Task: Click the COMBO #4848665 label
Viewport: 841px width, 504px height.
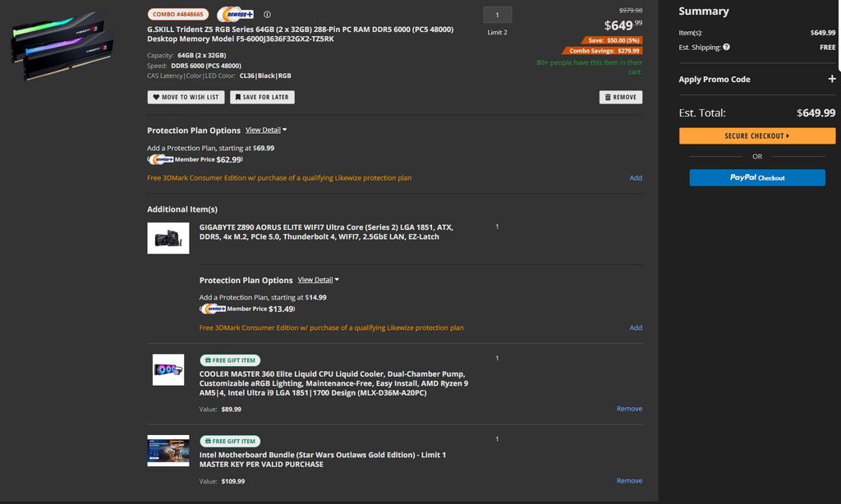Action: 178,15
